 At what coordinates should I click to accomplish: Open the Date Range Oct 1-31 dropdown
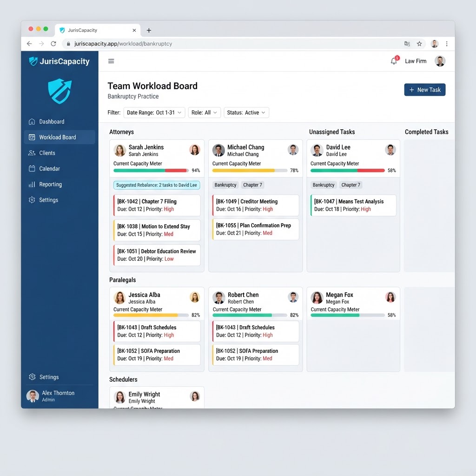154,112
